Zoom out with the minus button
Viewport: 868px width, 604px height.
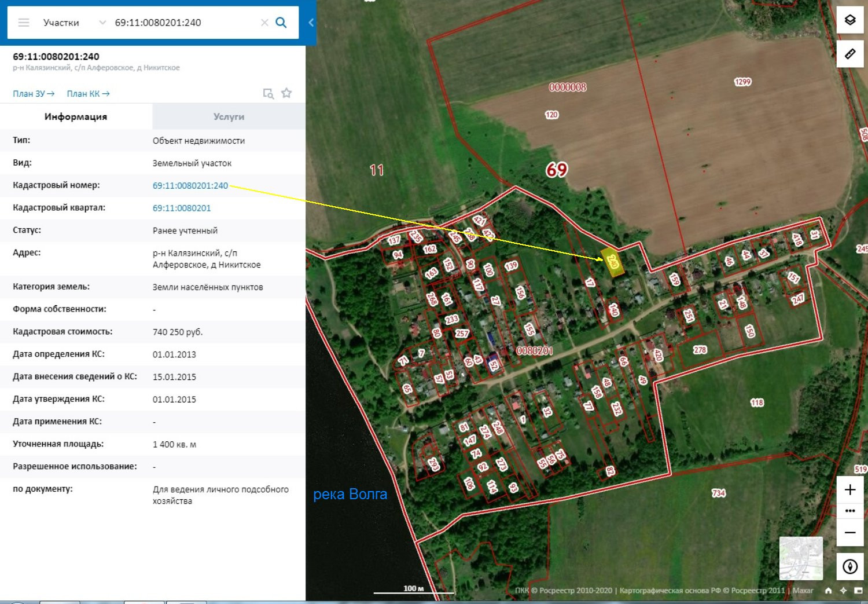click(x=849, y=532)
